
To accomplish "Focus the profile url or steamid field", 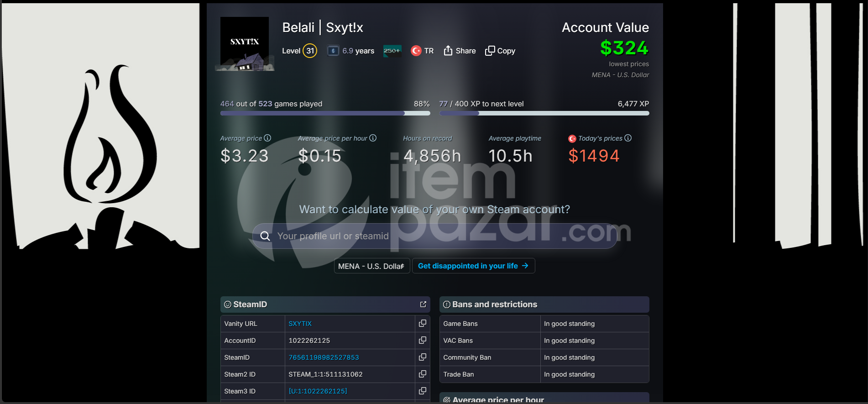I will click(x=434, y=236).
